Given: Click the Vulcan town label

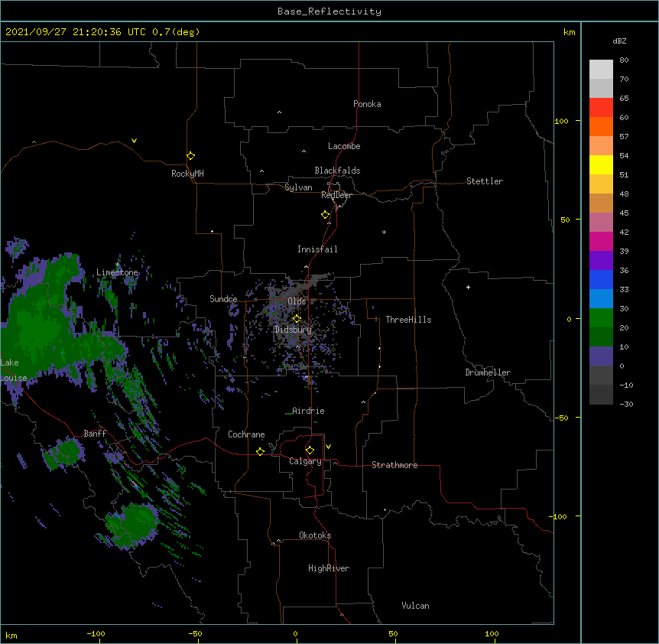Looking at the screenshot, I should coord(415,606).
